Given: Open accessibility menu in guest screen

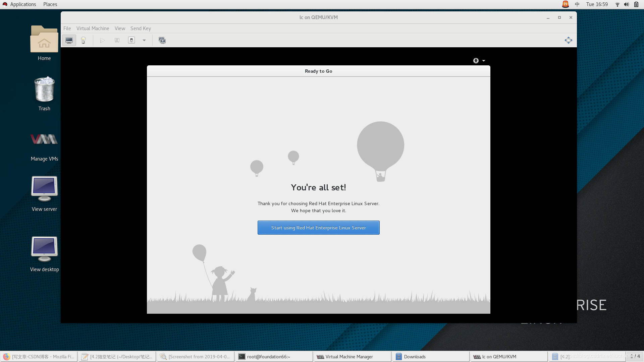Looking at the screenshot, I should coord(479,61).
